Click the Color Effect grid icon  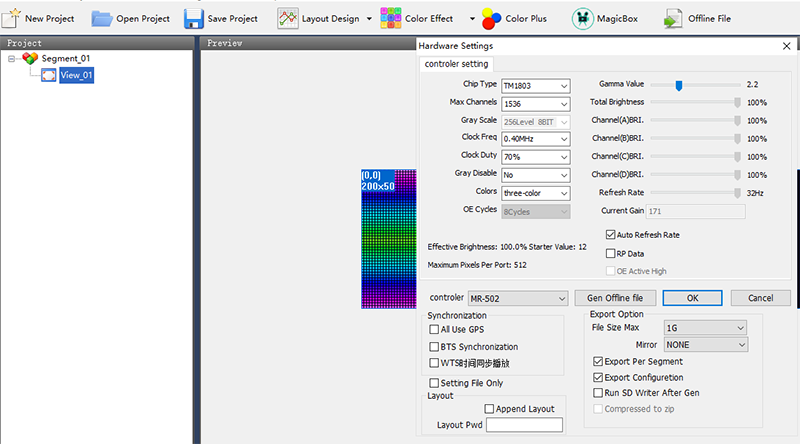[x=391, y=18]
